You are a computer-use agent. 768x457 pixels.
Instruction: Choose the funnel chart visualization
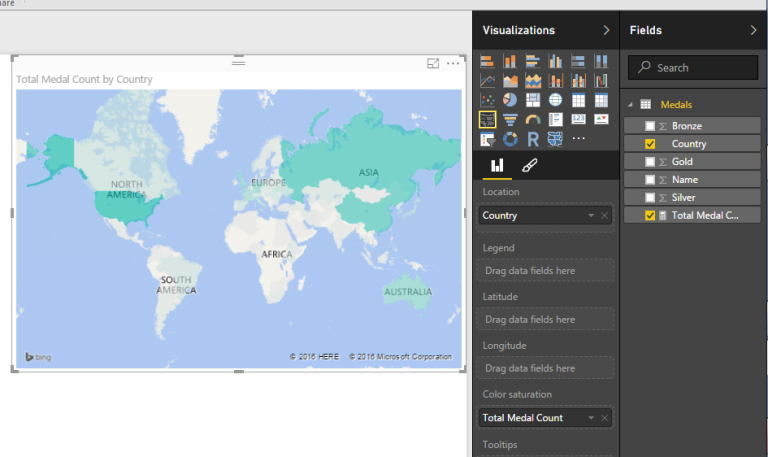click(x=510, y=120)
